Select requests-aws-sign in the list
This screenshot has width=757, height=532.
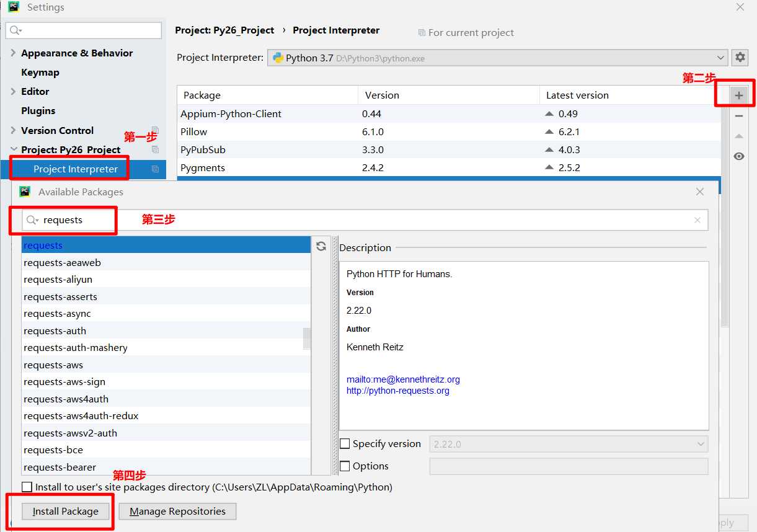(166, 382)
